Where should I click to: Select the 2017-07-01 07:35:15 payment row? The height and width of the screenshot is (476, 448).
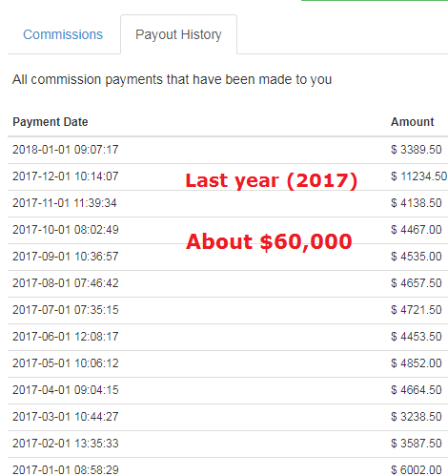[x=228, y=310]
